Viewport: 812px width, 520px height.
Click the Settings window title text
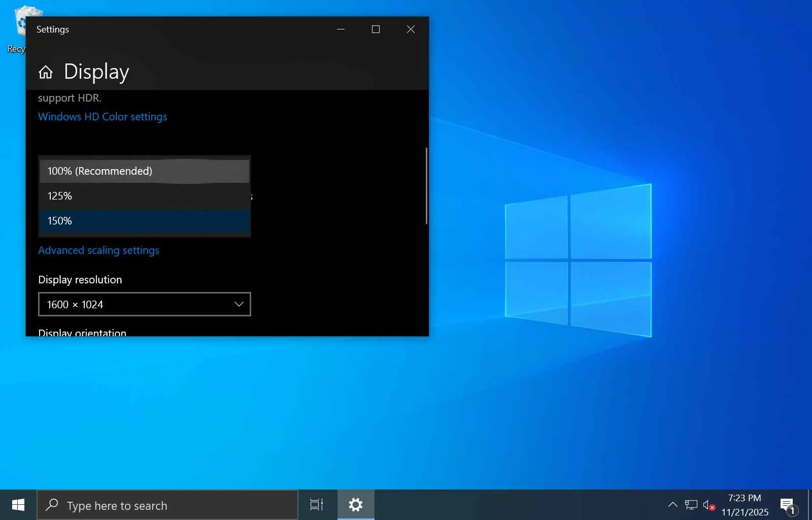point(53,29)
